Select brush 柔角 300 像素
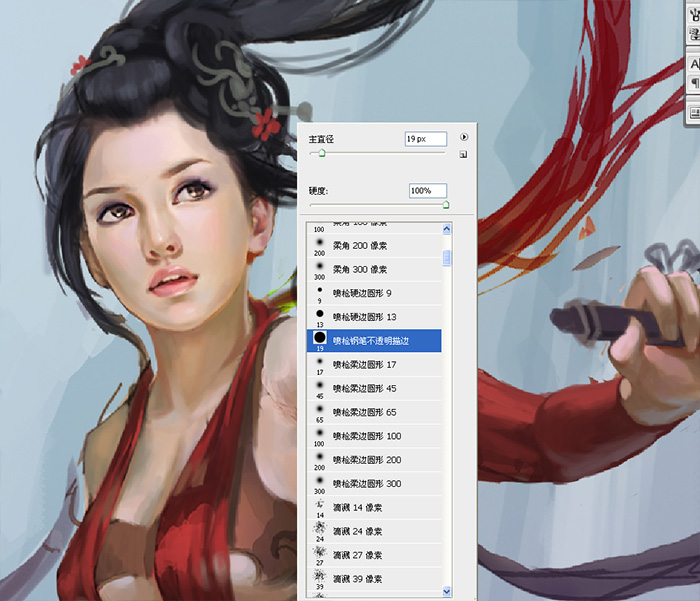This screenshot has width=700, height=601. click(x=374, y=270)
